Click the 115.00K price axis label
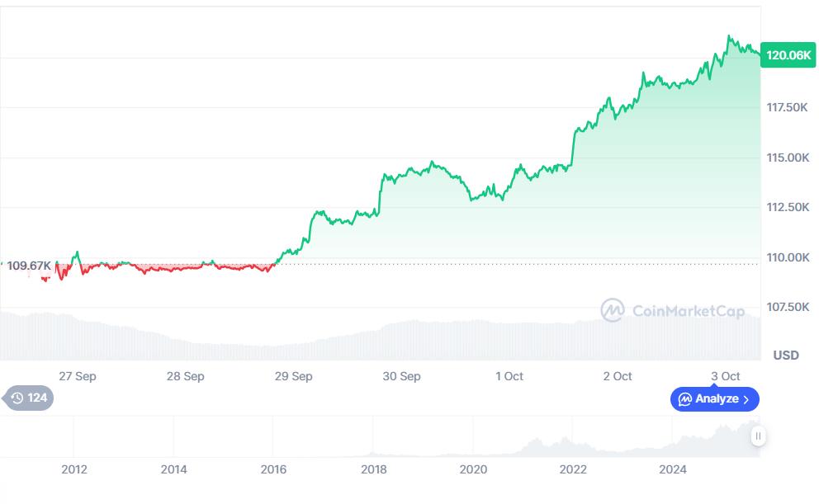This screenshot has height=504, width=819. click(x=788, y=158)
